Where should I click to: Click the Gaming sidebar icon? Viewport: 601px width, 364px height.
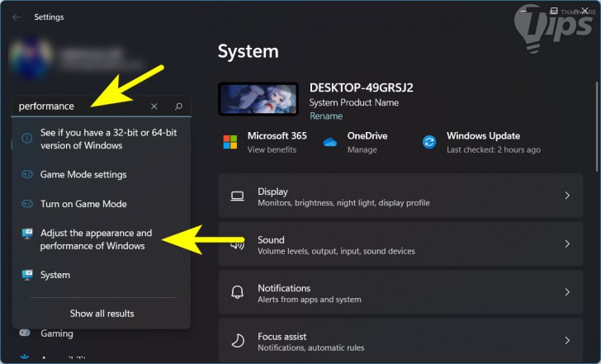[x=25, y=333]
